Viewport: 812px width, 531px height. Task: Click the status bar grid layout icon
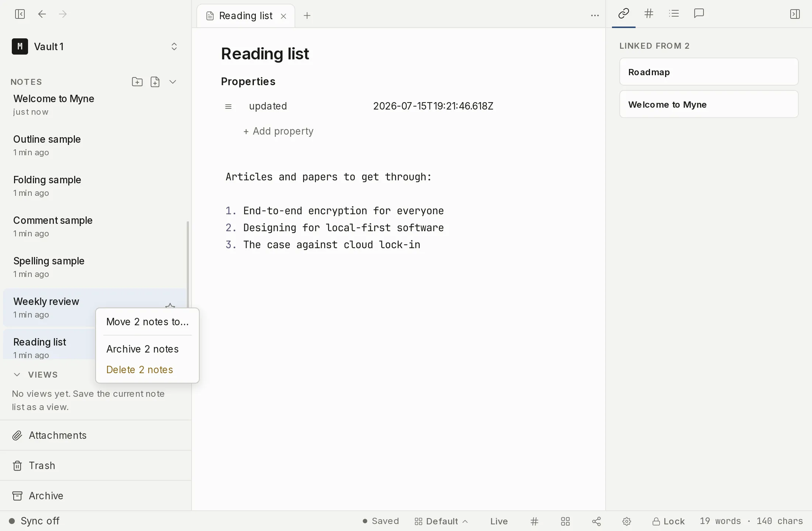tap(565, 521)
